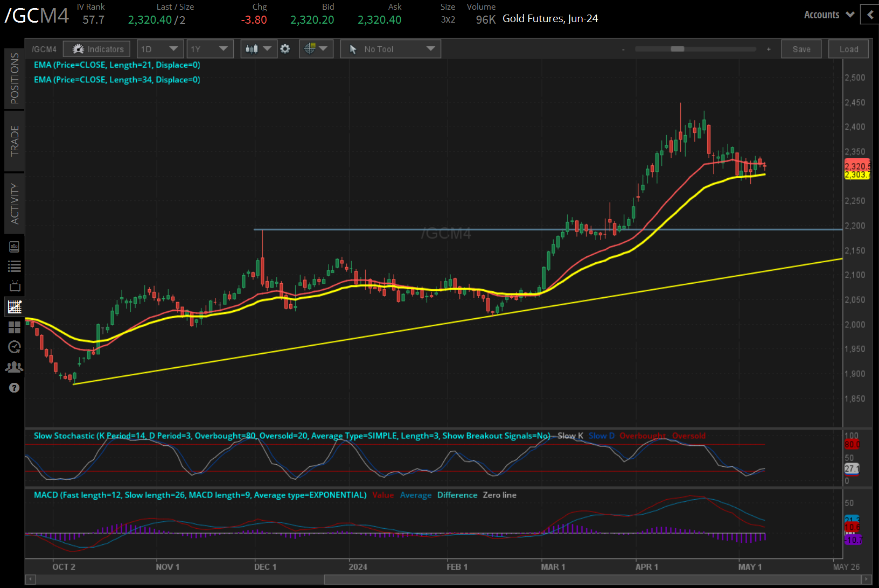879x588 pixels.
Task: Open the 1D timeframe dropdown
Action: [160, 48]
